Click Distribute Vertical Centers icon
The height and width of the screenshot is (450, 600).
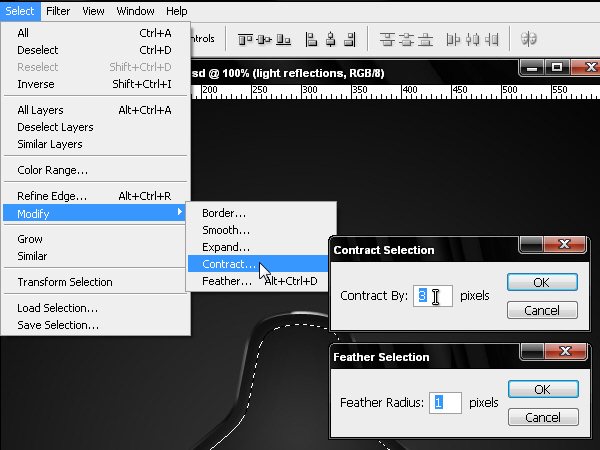[406, 39]
